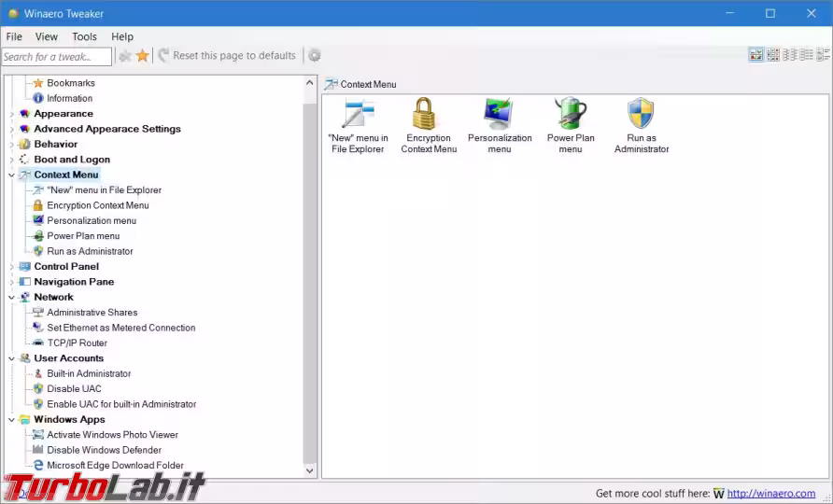The height and width of the screenshot is (504, 833).
Task: Open the Encryption Context Menu padlock icon
Action: (425, 113)
